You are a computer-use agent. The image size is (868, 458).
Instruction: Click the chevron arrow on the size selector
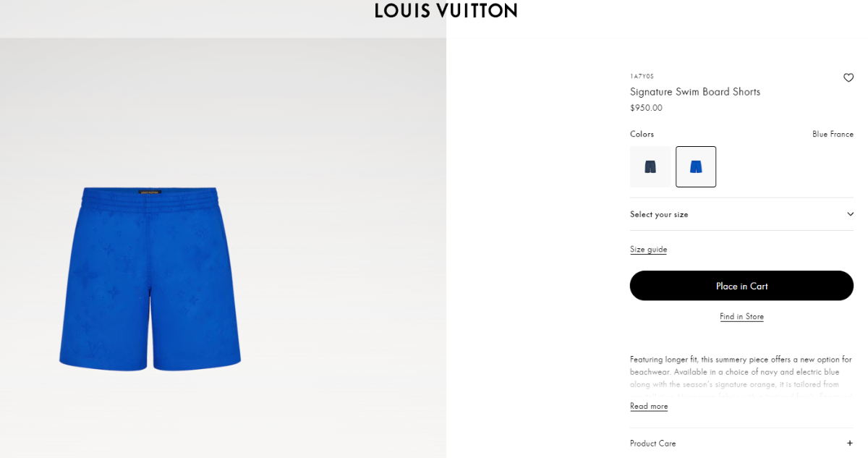click(850, 214)
